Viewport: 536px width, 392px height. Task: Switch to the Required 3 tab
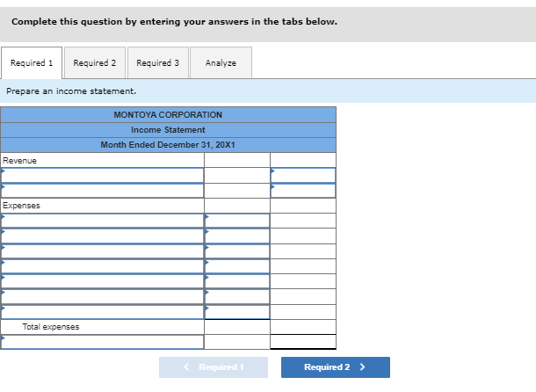tap(158, 63)
